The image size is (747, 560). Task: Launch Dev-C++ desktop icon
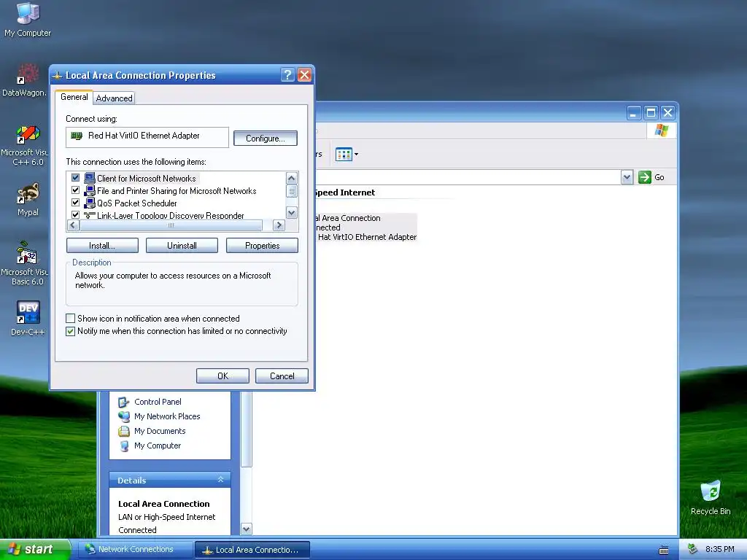[x=28, y=318]
